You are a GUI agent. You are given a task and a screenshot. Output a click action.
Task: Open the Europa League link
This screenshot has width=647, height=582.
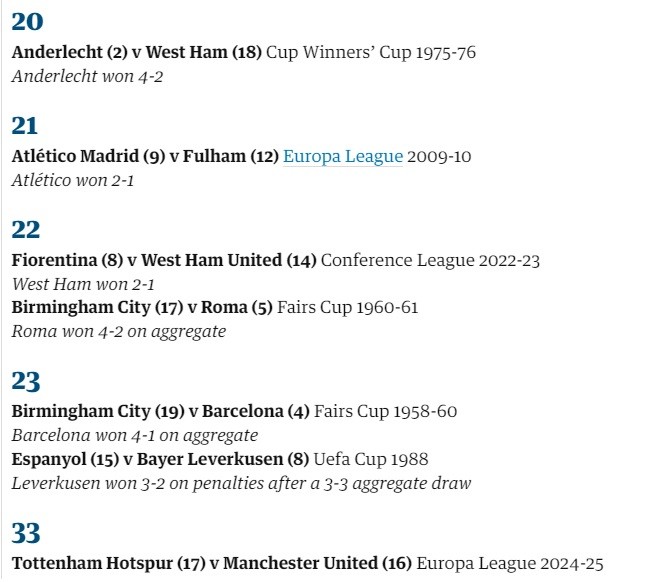343,157
